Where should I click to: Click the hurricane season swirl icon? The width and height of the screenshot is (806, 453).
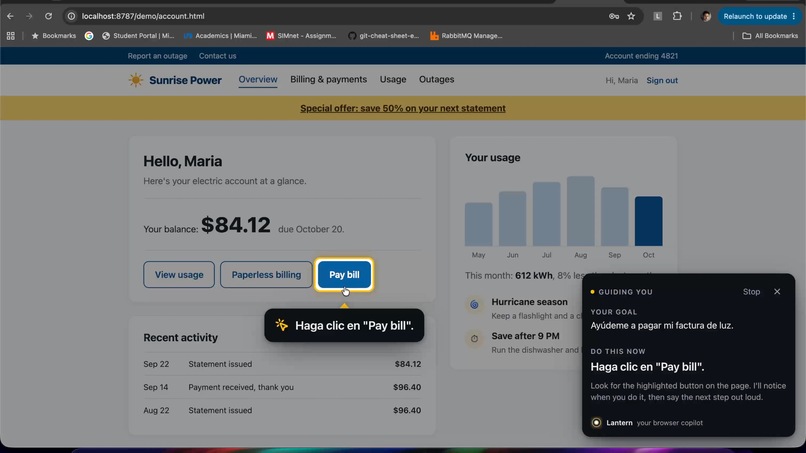tap(474, 304)
